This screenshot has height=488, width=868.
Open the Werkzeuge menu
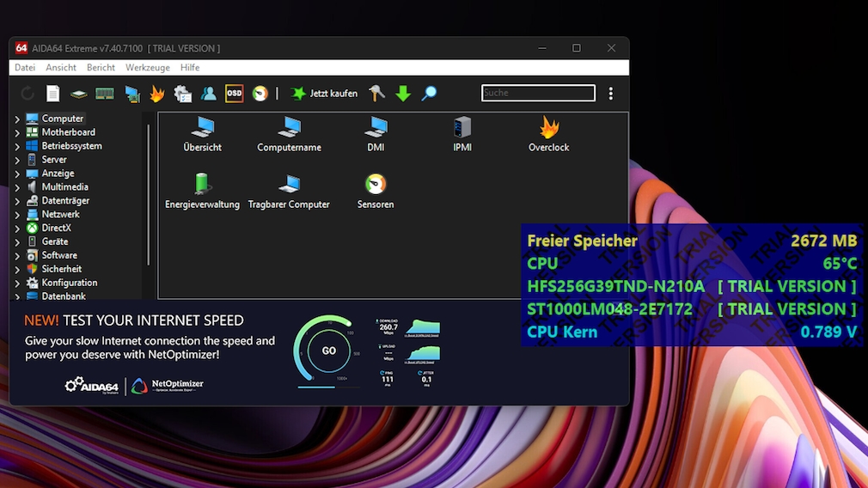pos(147,68)
